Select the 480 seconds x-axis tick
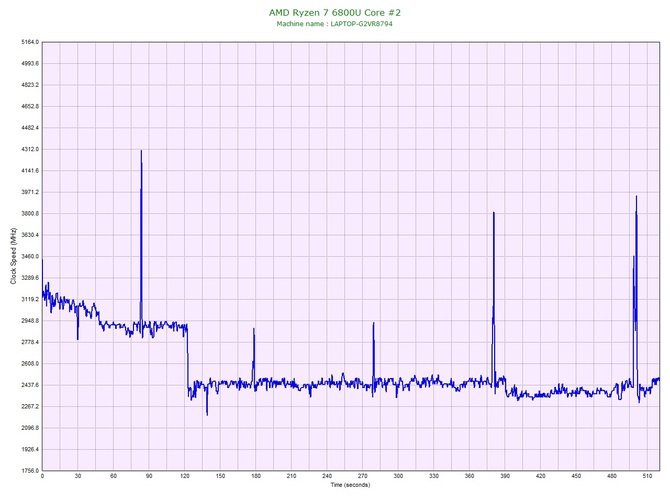Viewport: 670px width, 502px height. click(x=612, y=476)
